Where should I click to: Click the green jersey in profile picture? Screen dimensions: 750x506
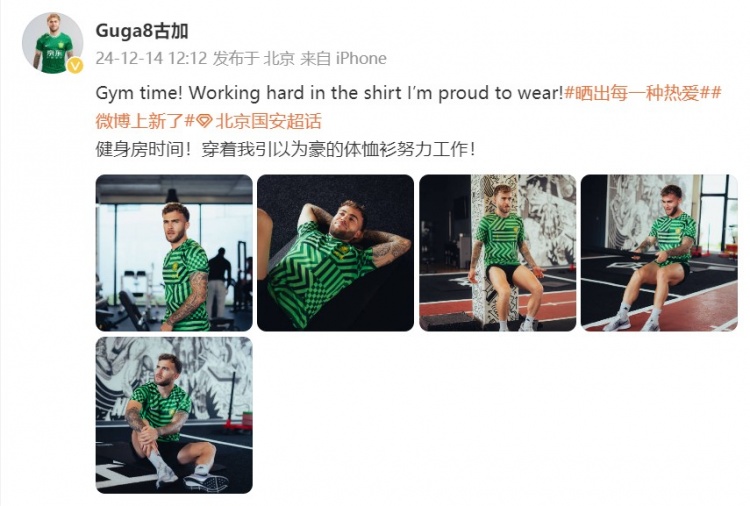(x=53, y=55)
